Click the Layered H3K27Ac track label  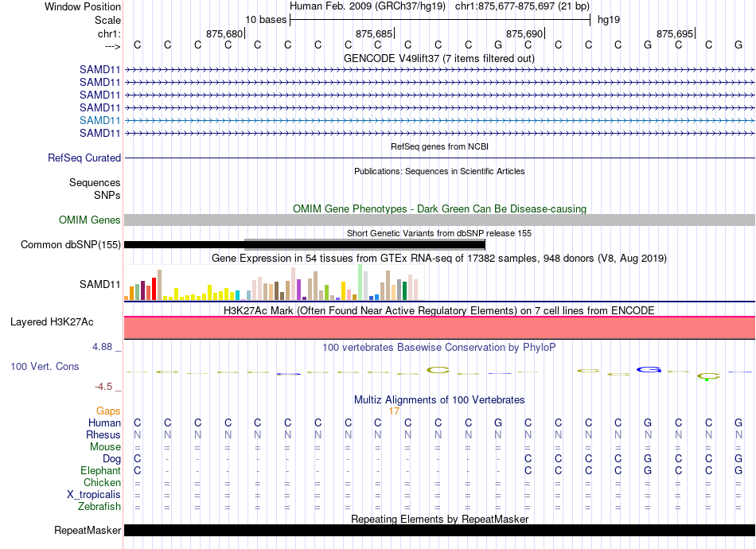52,322
